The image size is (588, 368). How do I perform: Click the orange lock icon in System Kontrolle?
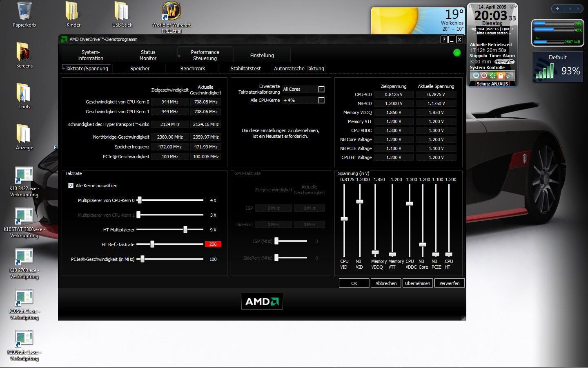501,75
